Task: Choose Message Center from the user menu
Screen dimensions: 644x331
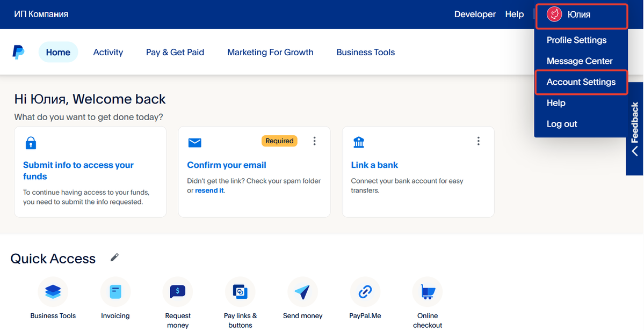Action: click(580, 61)
